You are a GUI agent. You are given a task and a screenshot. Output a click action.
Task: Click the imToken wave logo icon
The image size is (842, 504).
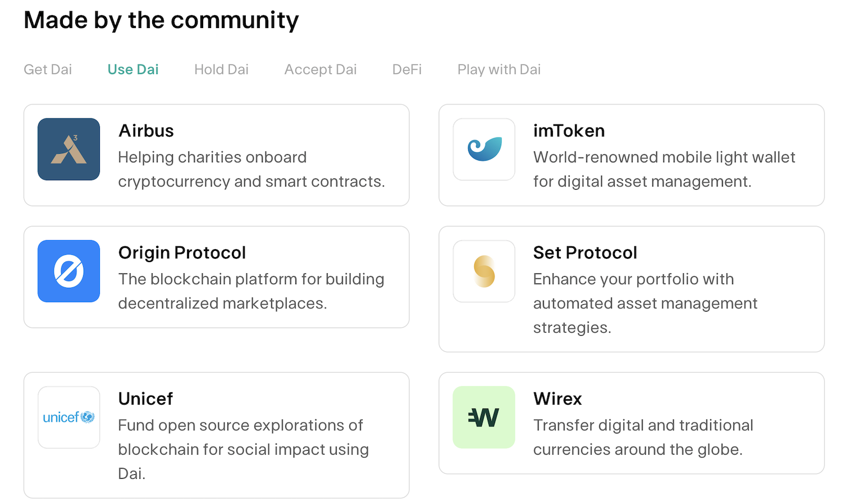coord(484,149)
